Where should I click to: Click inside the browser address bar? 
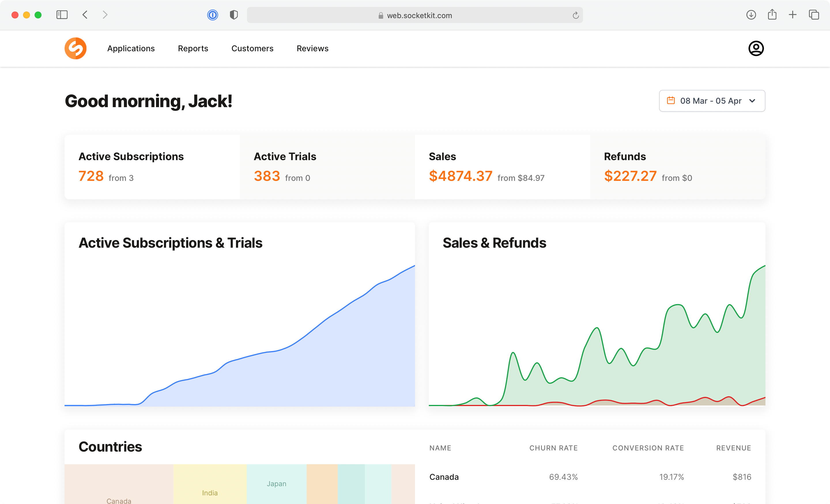pyautogui.click(x=415, y=15)
